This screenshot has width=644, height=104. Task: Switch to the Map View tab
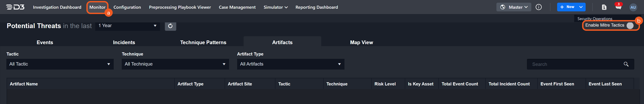[x=361, y=42]
